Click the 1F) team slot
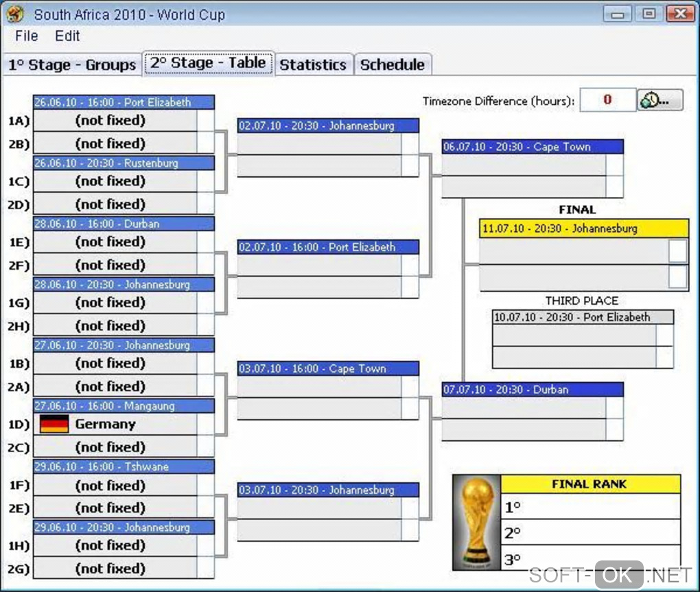 (x=115, y=485)
